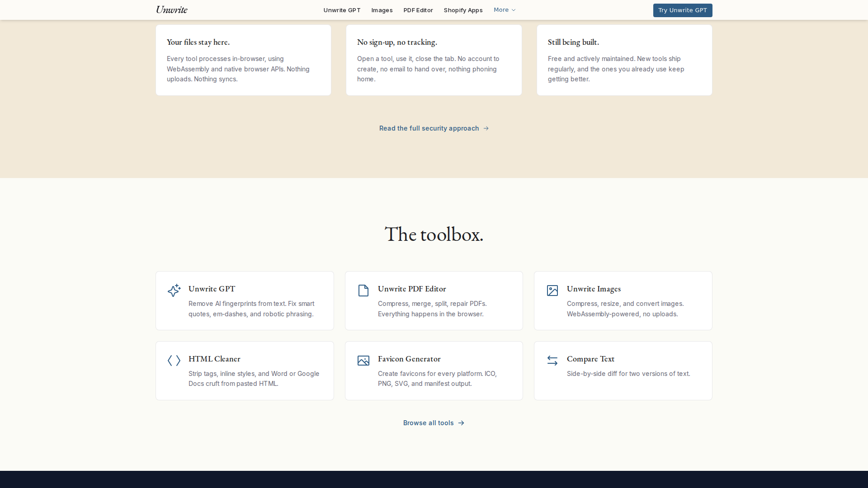Screen dimensions: 868x488
Task: Open the Unwrite Images card title
Action: click(x=594, y=289)
